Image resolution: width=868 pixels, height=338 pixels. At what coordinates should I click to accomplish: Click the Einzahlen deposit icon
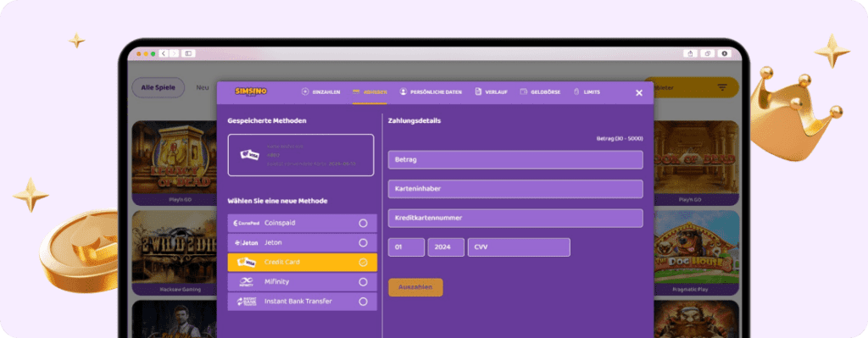(305, 91)
